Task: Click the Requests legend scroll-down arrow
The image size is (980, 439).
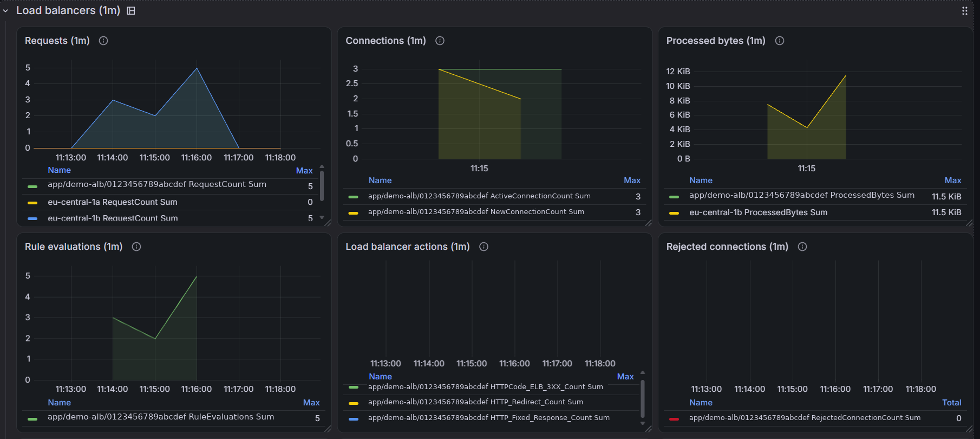Action: (x=322, y=217)
